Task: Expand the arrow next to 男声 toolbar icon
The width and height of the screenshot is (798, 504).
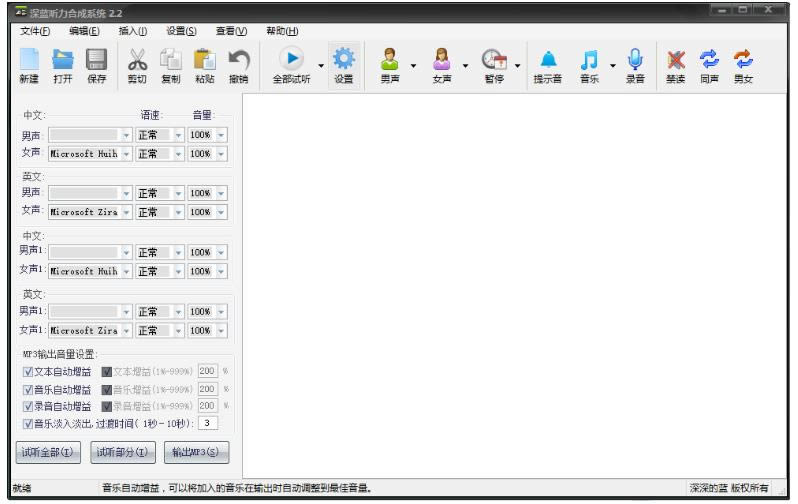Action: pos(413,66)
